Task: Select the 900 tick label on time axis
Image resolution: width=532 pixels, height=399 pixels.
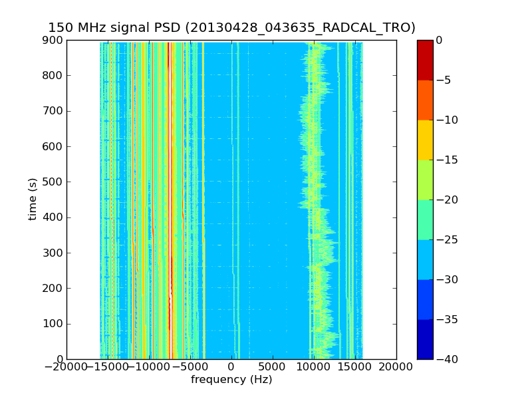Action: (53, 41)
